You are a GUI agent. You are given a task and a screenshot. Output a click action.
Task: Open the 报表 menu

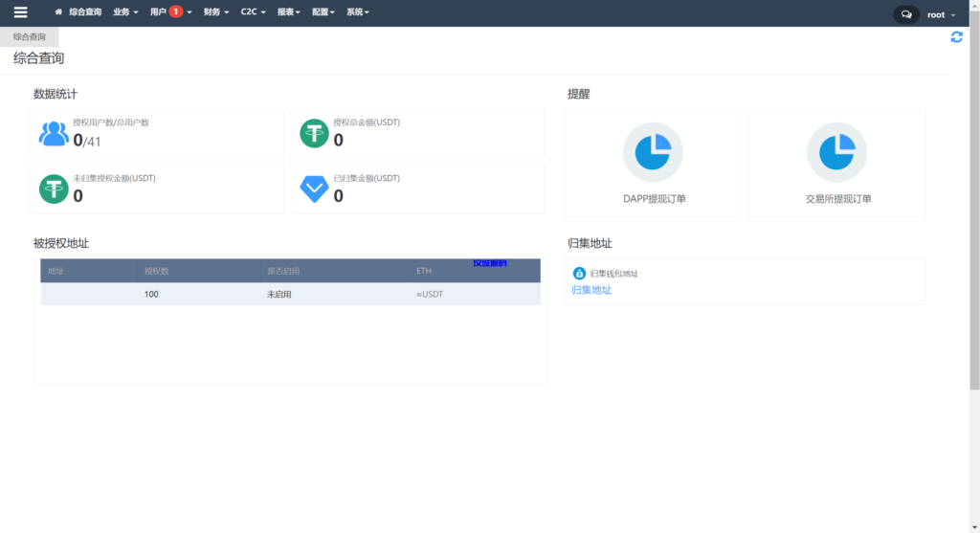[288, 12]
